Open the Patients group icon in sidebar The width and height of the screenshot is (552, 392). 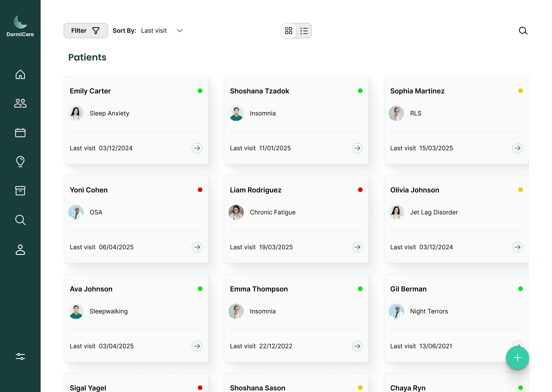pos(20,103)
